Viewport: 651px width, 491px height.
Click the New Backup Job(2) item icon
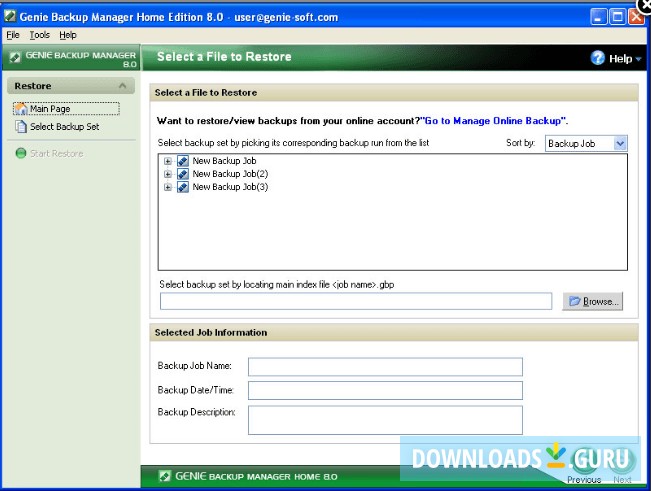coord(183,174)
